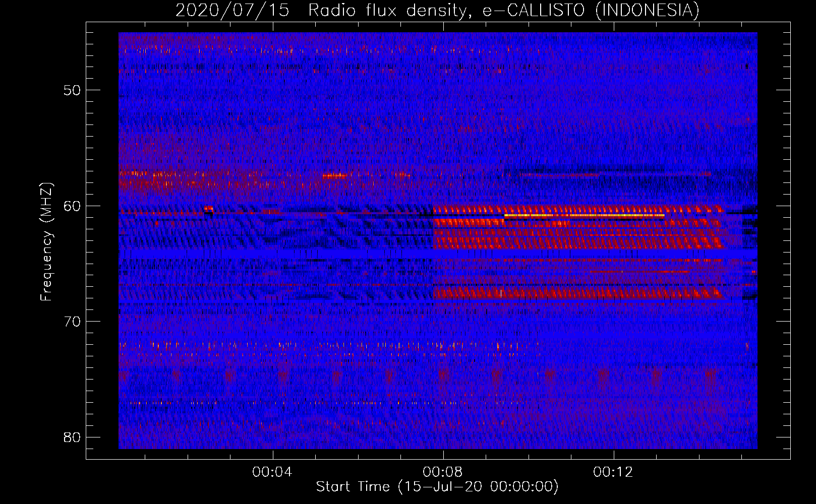Click the 00:04 time tick label
The image size is (816, 504).
tap(272, 472)
